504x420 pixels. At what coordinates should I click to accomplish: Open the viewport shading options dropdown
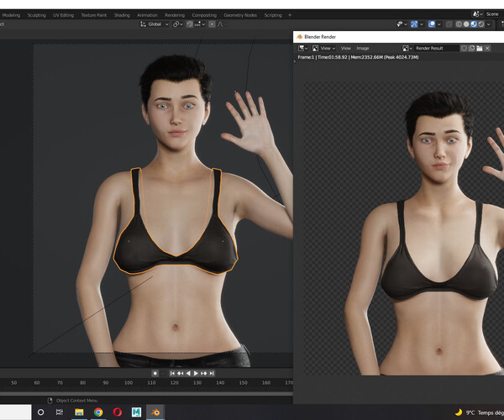click(489, 24)
